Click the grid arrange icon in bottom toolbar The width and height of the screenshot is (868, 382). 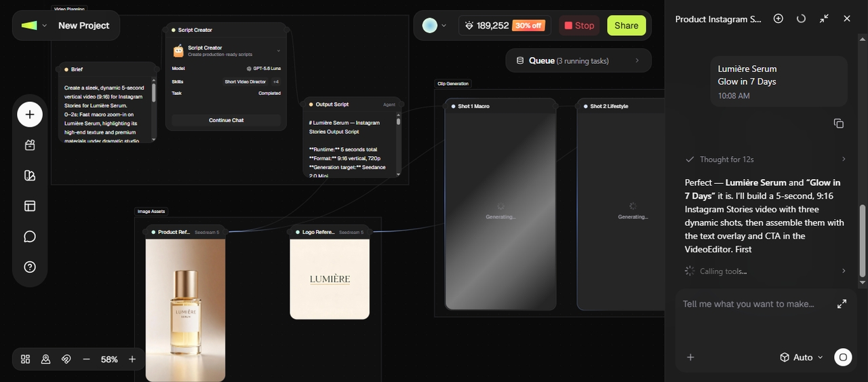pyautogui.click(x=26, y=360)
